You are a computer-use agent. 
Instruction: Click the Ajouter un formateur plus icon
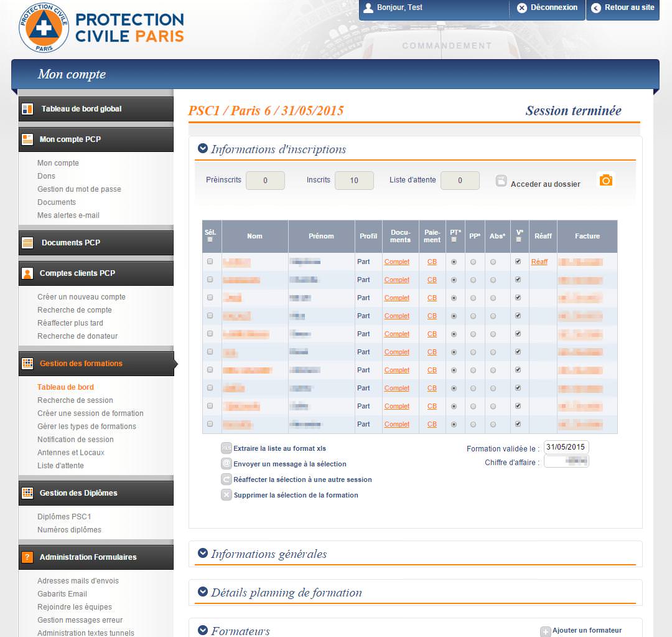tap(545, 631)
